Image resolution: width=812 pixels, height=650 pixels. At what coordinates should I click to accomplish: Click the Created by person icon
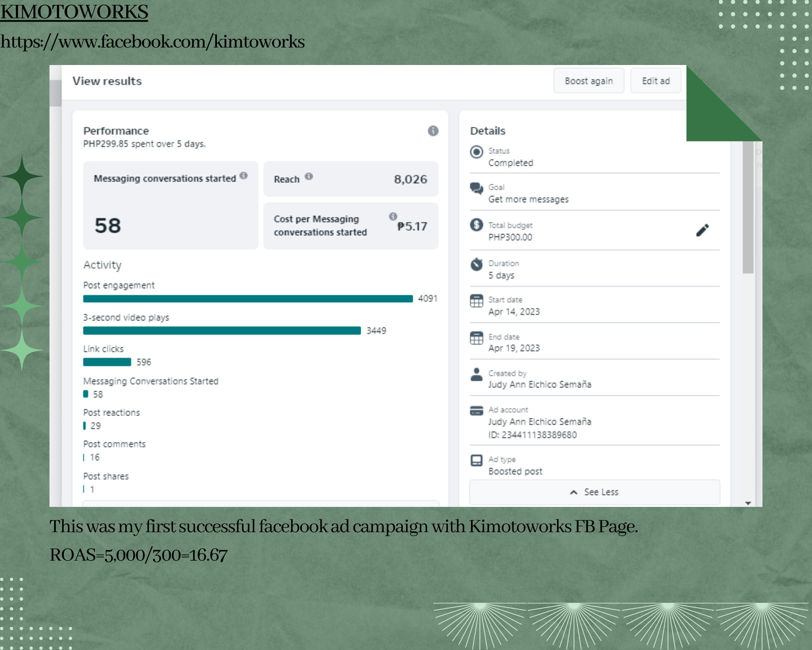click(477, 374)
